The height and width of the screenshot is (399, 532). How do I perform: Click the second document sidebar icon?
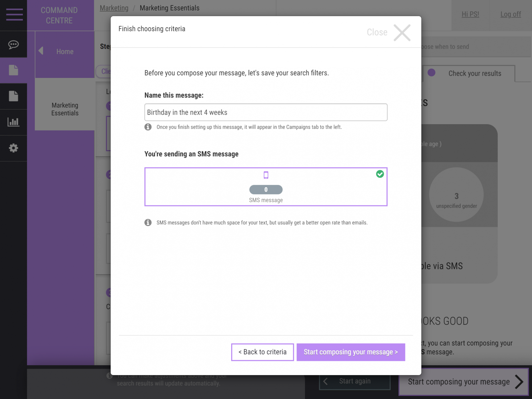13,96
